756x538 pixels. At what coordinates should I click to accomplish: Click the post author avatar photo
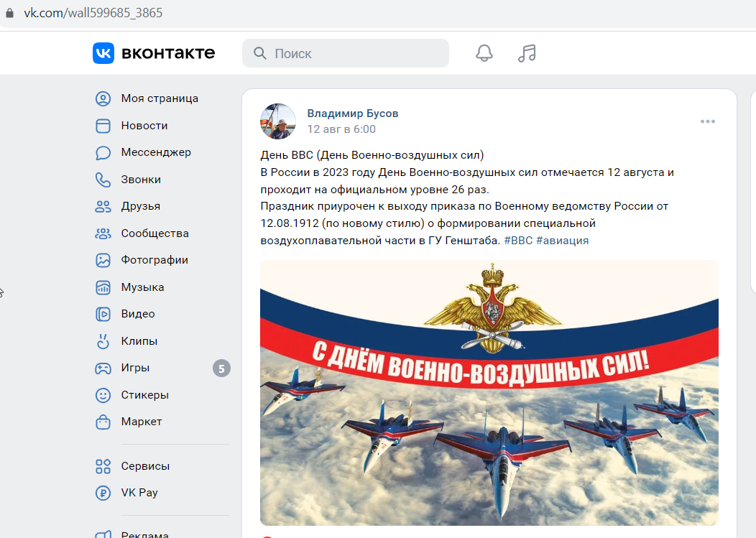(278, 121)
